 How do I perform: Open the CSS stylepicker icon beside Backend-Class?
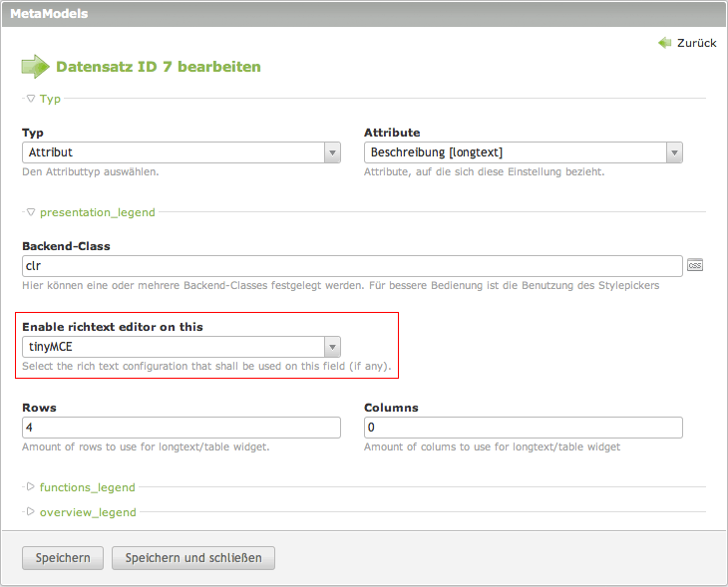click(x=694, y=265)
